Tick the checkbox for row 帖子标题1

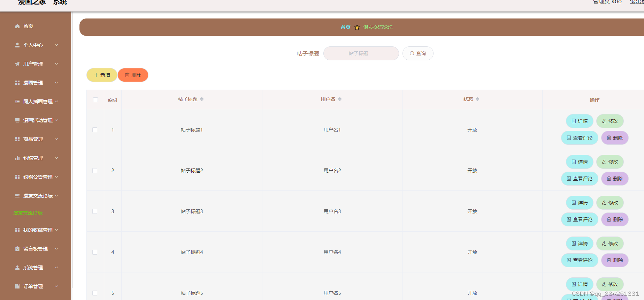point(95,130)
